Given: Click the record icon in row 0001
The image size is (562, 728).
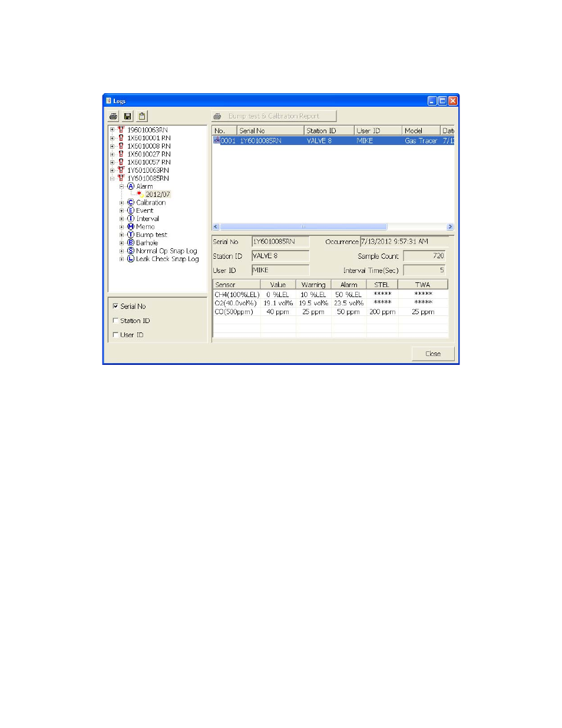Looking at the screenshot, I should (217, 140).
